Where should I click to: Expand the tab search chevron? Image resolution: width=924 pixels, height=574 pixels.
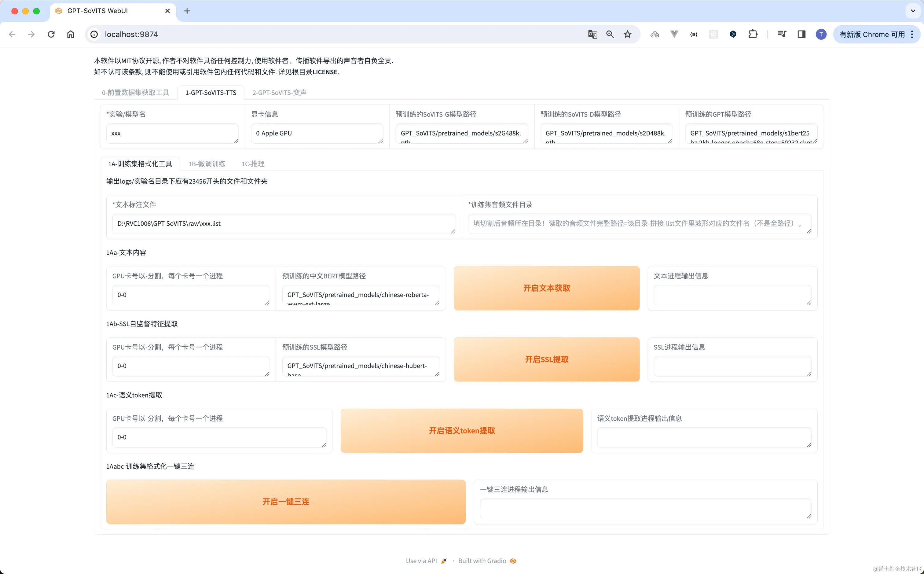[913, 11]
